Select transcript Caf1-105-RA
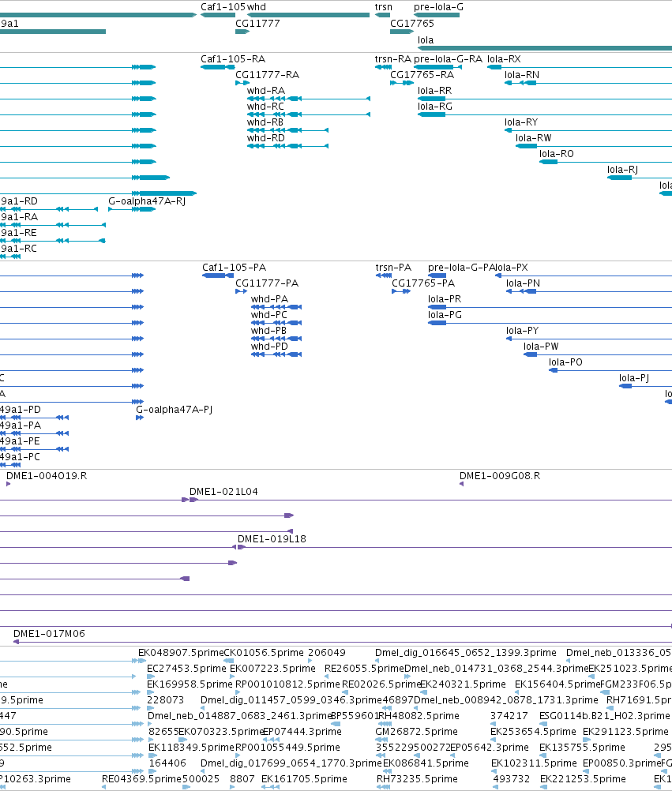 [x=233, y=59]
